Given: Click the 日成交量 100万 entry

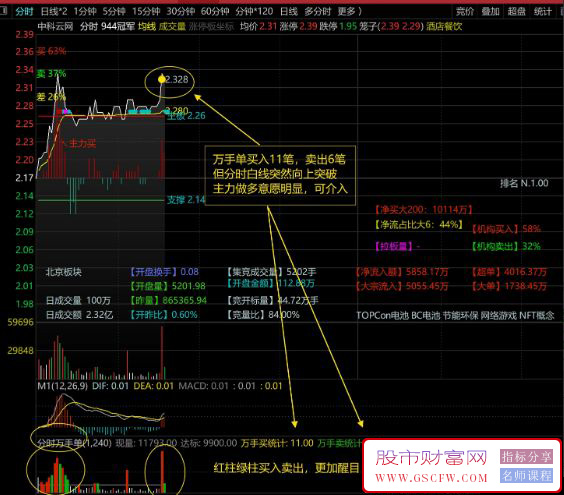Looking at the screenshot, I should [x=78, y=300].
